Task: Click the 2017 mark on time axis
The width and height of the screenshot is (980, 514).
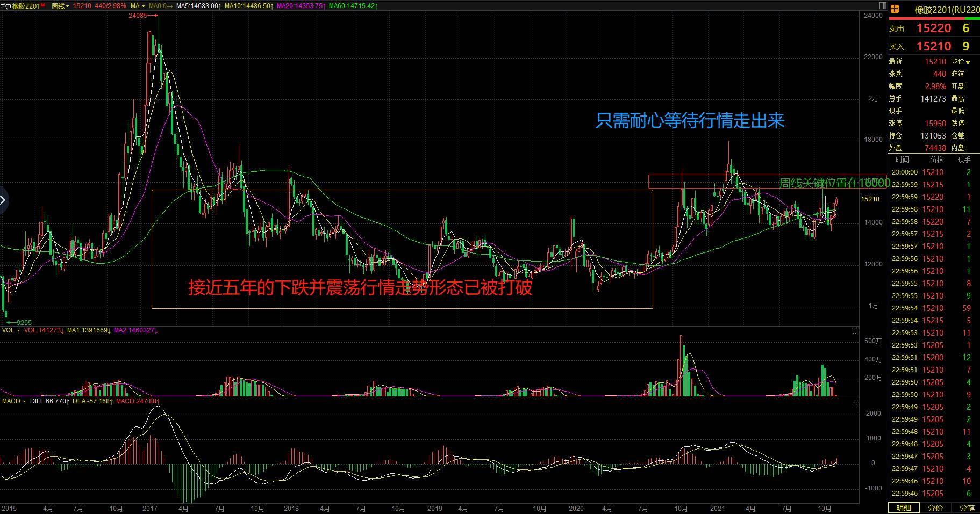Action: pyautogui.click(x=149, y=508)
